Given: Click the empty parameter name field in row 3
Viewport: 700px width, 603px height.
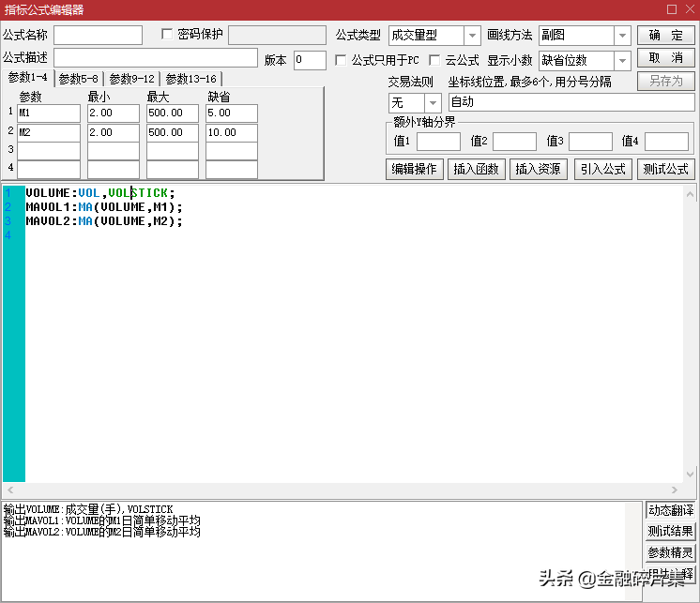Looking at the screenshot, I should click(49, 151).
